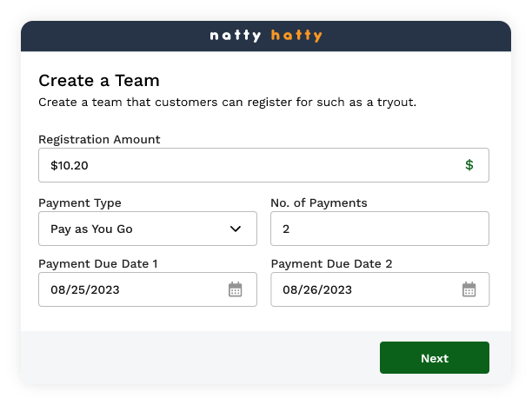Click the Payment Due Date 2 label
The width and height of the screenshot is (532, 405).
pyautogui.click(x=331, y=263)
